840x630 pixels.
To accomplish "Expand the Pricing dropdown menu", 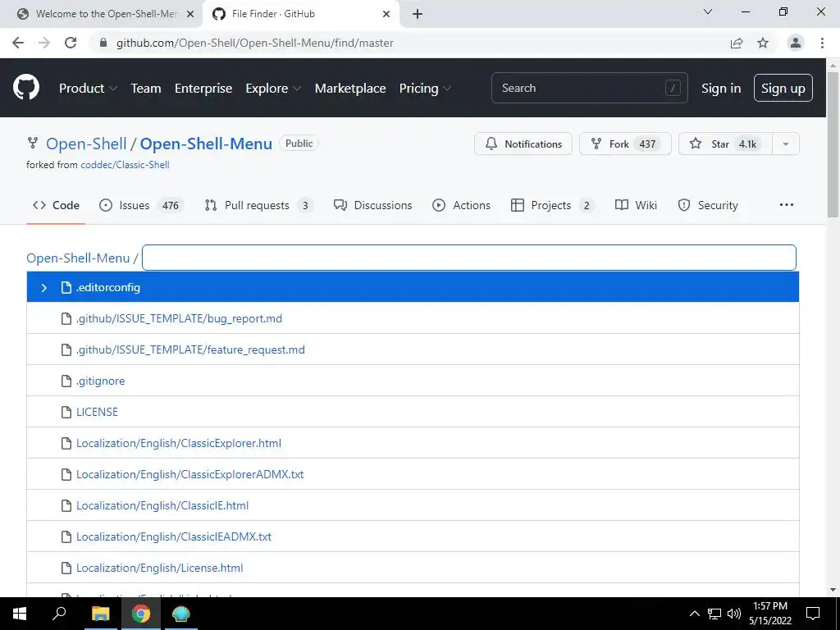I will (426, 89).
